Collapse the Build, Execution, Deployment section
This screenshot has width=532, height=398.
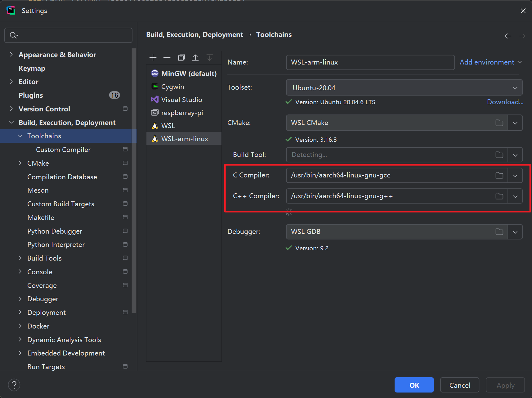coord(11,123)
